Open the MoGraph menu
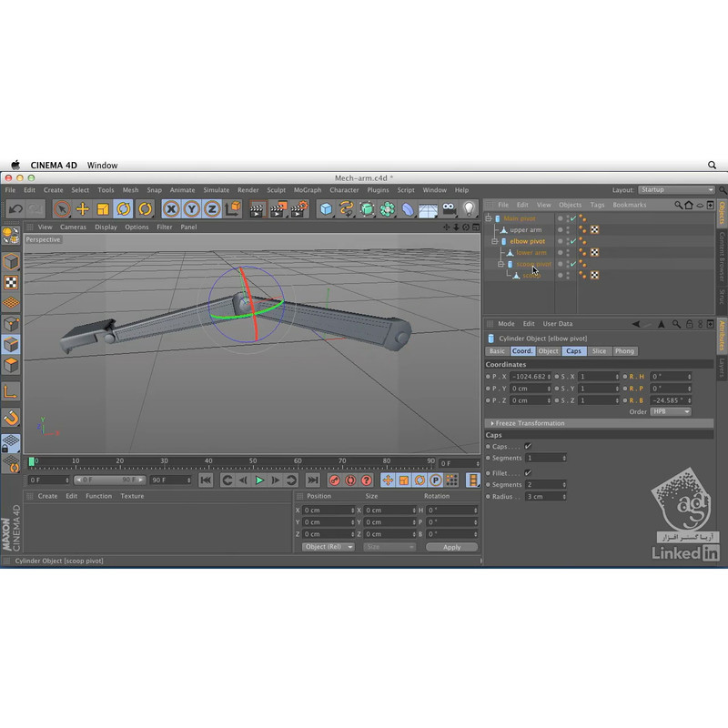The width and height of the screenshot is (728, 728). (x=308, y=190)
